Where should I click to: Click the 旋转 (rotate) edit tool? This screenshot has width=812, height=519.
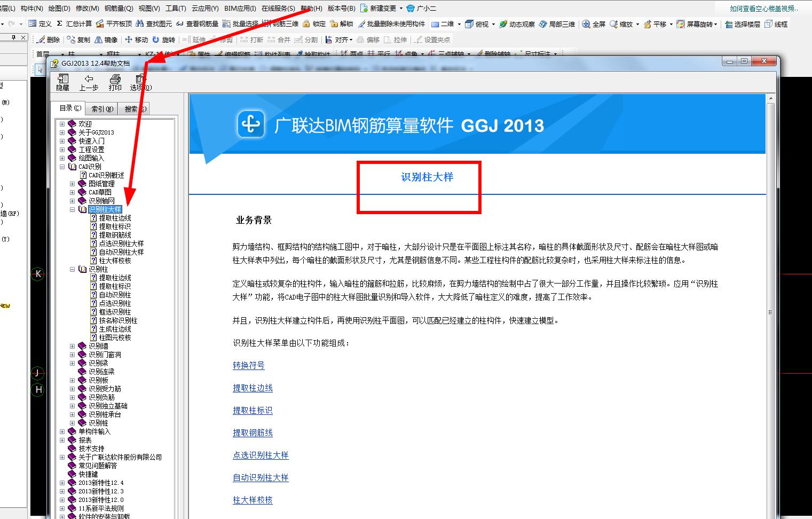tap(163, 40)
